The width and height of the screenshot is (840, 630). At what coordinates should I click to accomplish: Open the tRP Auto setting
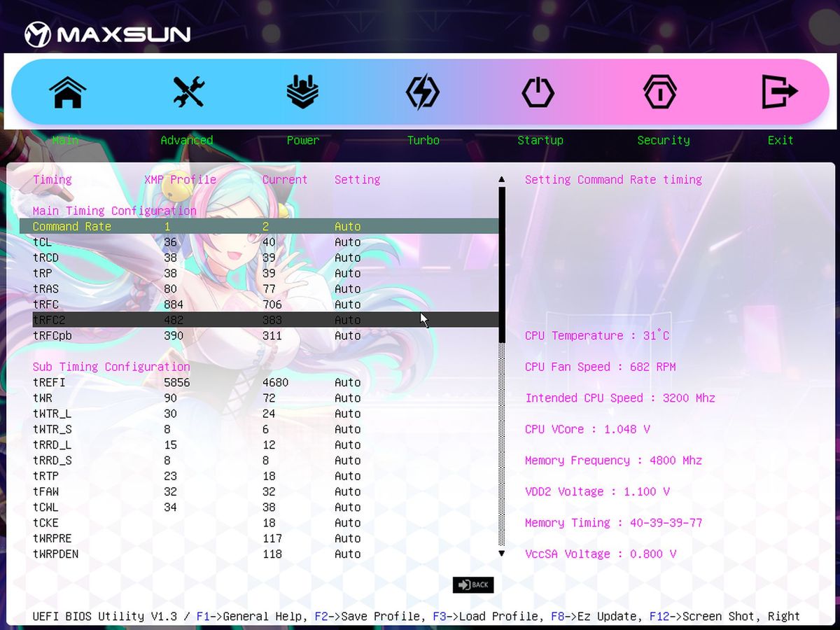coord(348,273)
